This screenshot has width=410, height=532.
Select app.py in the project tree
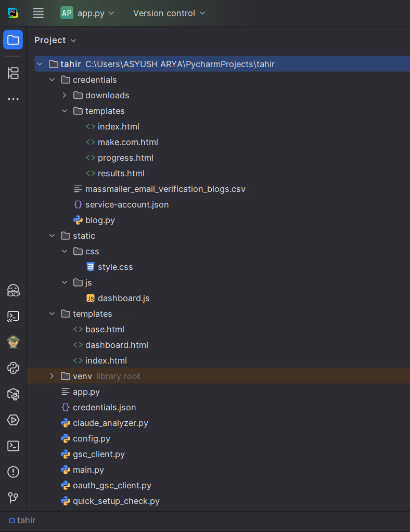(86, 392)
